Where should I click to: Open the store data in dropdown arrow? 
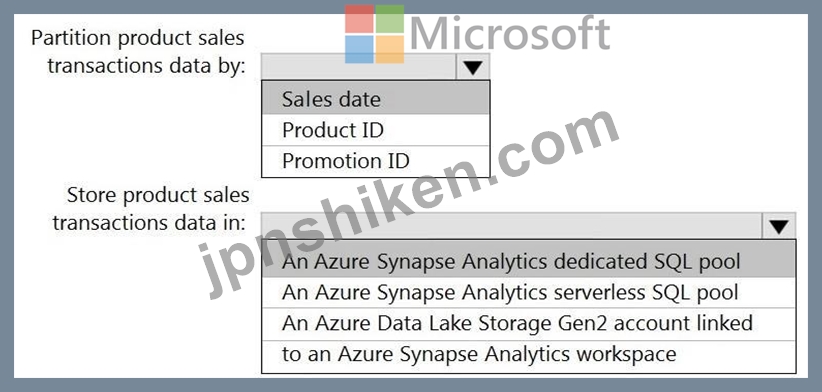(779, 226)
